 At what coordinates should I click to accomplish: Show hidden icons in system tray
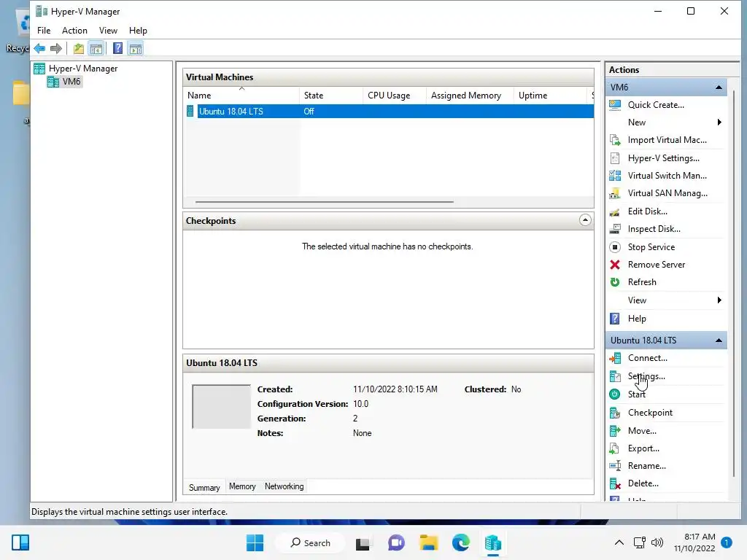pyautogui.click(x=619, y=542)
